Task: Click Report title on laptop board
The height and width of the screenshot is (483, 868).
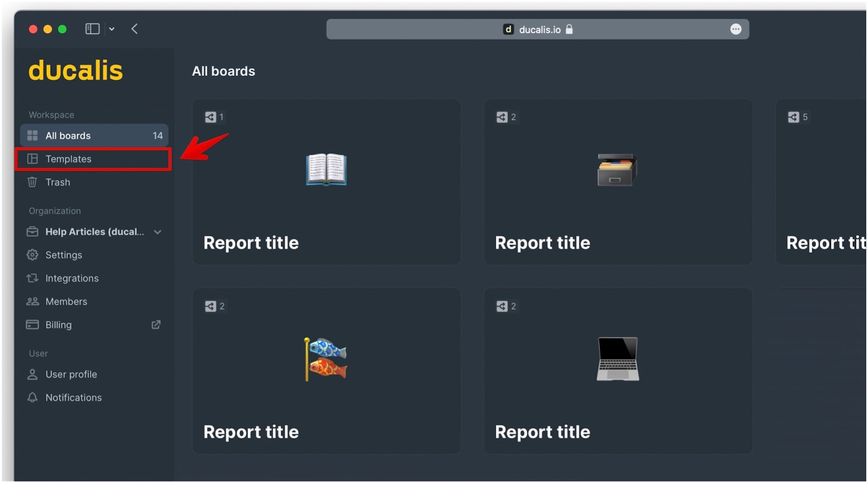Action: [542, 432]
